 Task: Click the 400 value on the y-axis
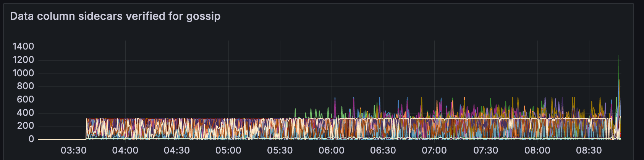26,113
